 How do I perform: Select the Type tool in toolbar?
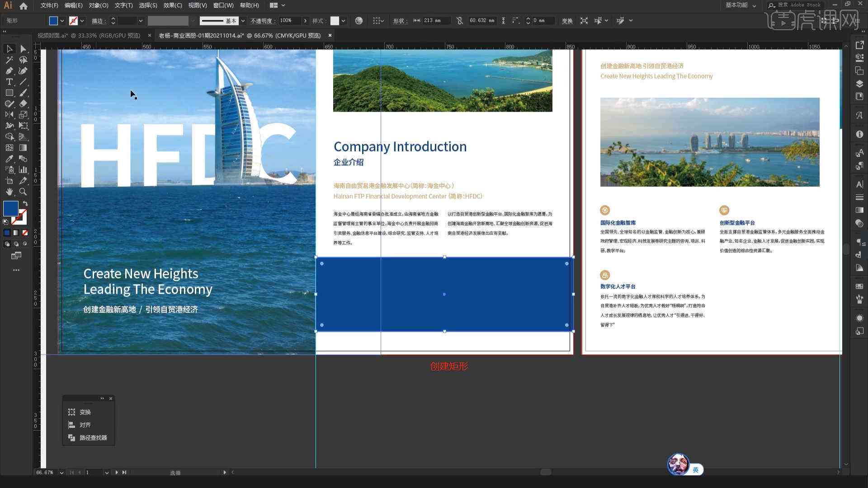(8, 82)
